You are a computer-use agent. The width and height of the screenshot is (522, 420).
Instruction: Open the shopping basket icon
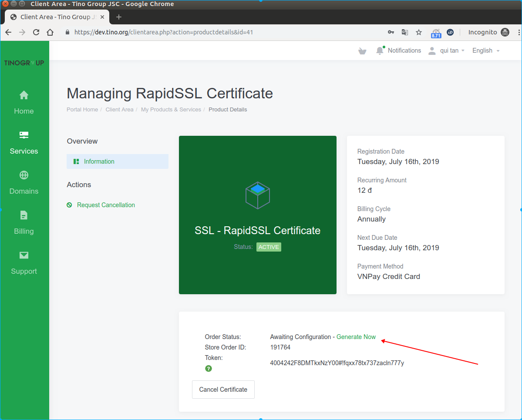[362, 51]
